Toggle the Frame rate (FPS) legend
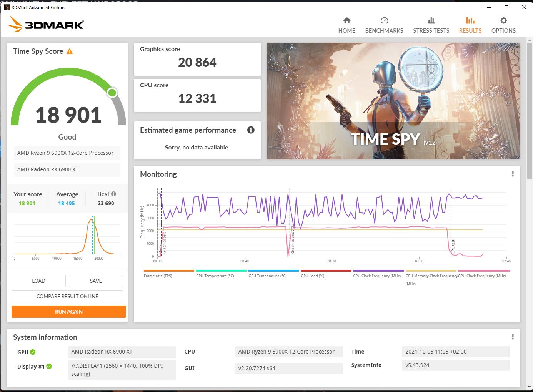 (169, 274)
